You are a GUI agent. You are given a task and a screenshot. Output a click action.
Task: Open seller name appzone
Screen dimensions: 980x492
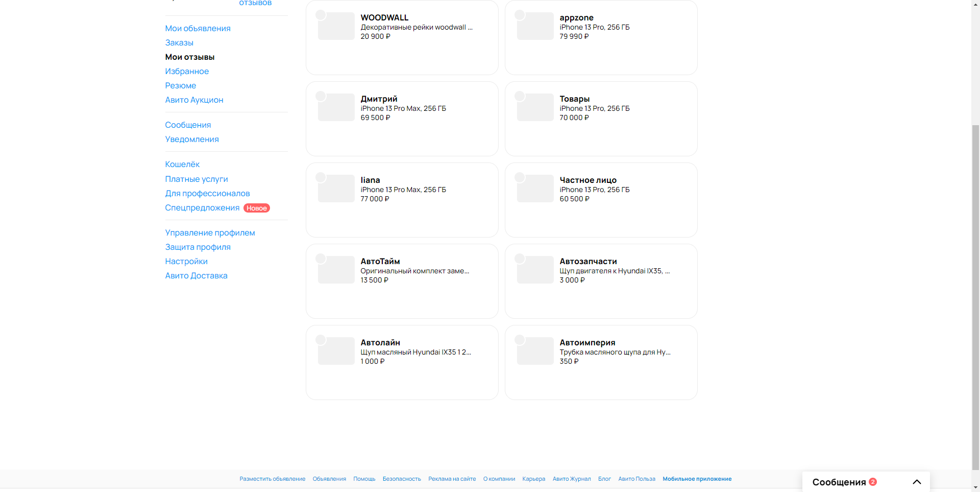click(576, 17)
